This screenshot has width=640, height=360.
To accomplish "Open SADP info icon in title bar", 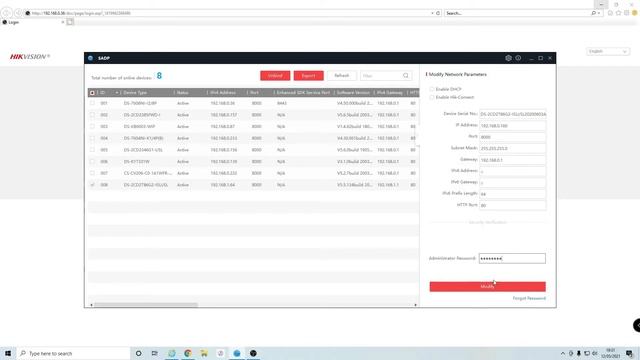I will tap(518, 58).
